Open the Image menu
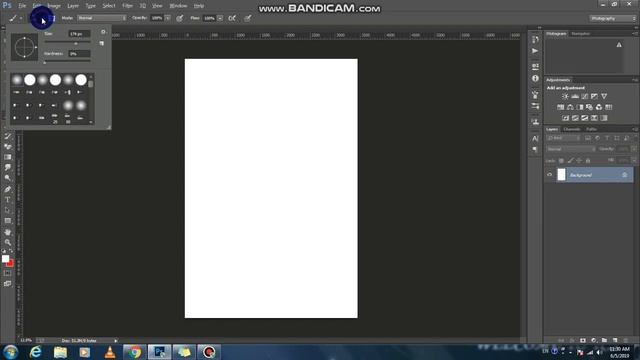Image resolution: width=640 pixels, height=360 pixels. pyautogui.click(x=54, y=6)
